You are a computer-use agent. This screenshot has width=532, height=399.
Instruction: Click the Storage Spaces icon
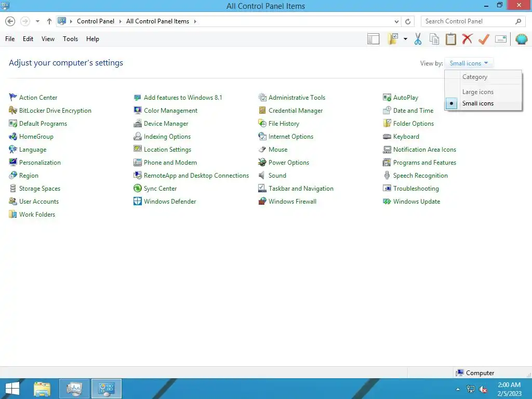(x=13, y=188)
